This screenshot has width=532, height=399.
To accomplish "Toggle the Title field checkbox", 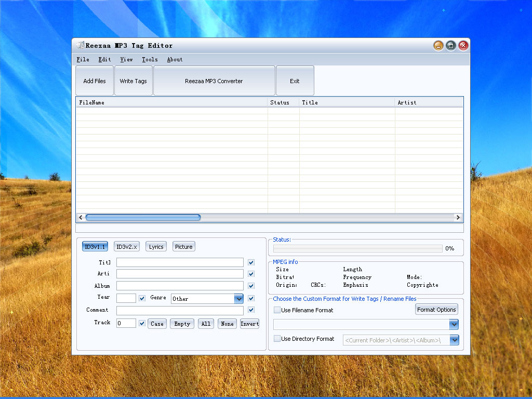I will tap(251, 262).
